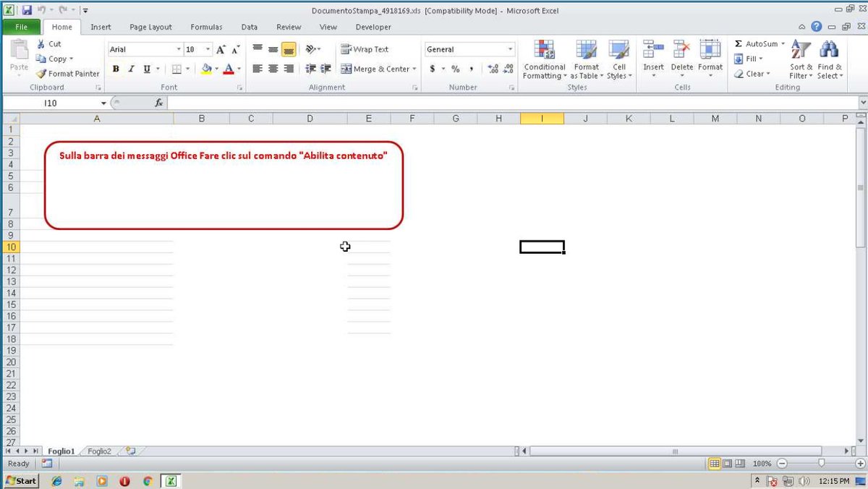Viewport: 868px width, 489px height.
Task: Click Format cells button
Action: (x=710, y=59)
